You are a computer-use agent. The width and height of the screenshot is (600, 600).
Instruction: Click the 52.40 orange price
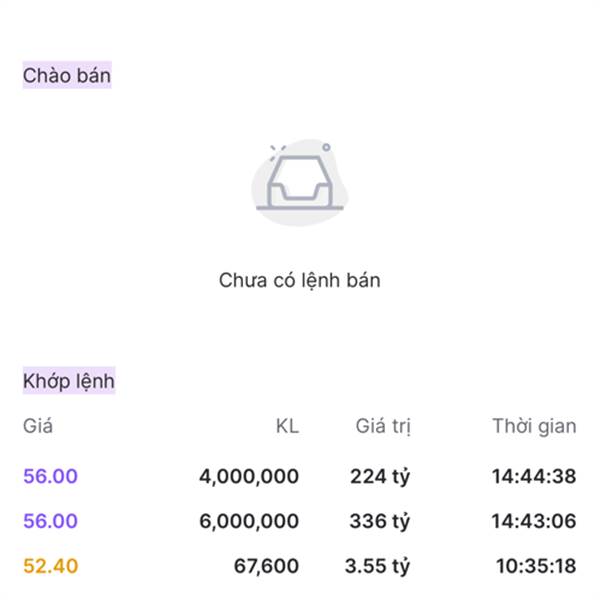pyautogui.click(x=50, y=566)
